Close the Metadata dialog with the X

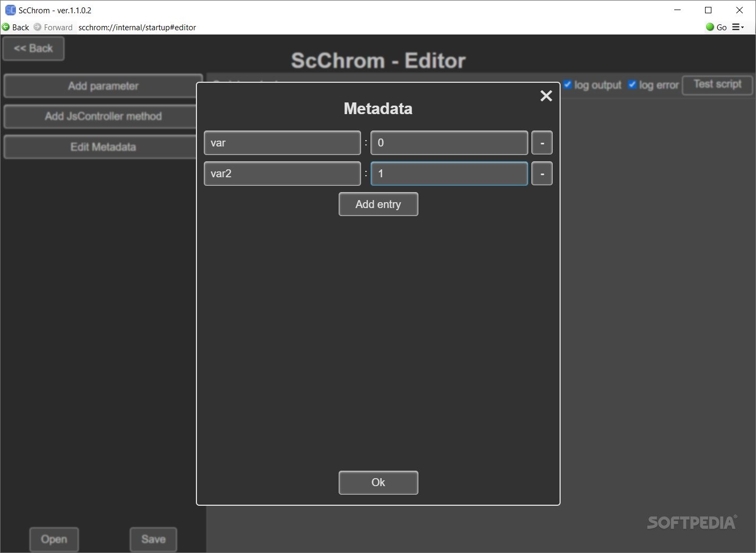point(546,96)
